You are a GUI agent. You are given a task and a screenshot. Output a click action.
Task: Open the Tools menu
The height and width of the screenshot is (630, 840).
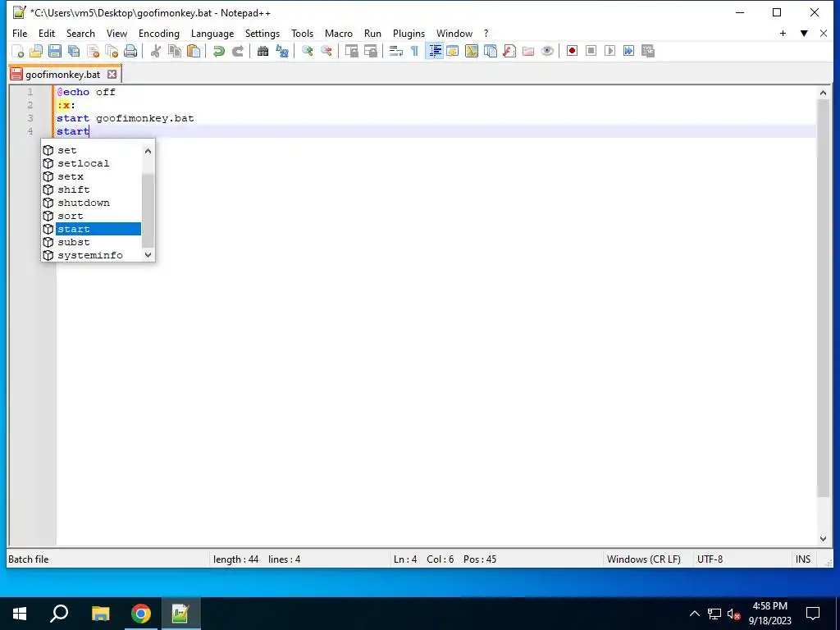pyautogui.click(x=302, y=33)
